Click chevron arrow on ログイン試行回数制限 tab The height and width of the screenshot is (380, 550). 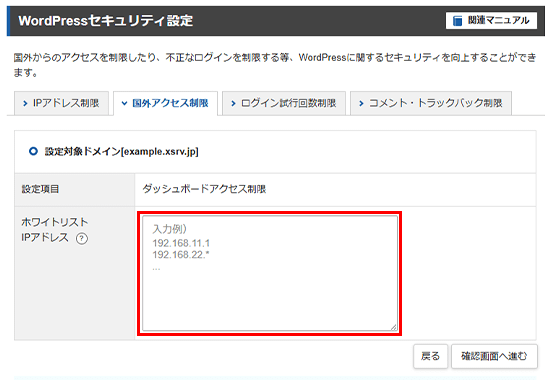[x=233, y=104]
